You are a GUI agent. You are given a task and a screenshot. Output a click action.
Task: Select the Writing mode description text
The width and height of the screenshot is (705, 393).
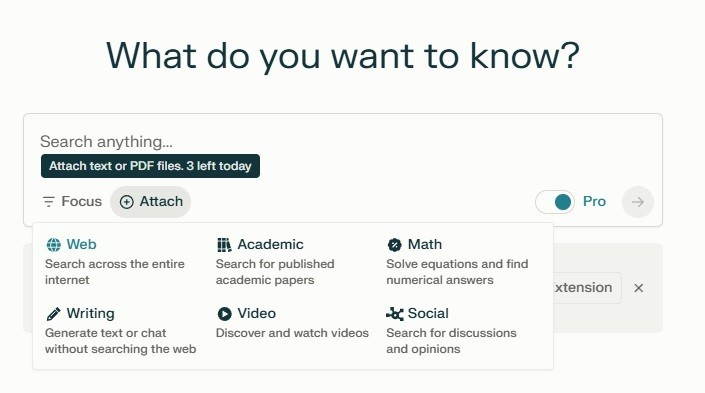(x=120, y=341)
